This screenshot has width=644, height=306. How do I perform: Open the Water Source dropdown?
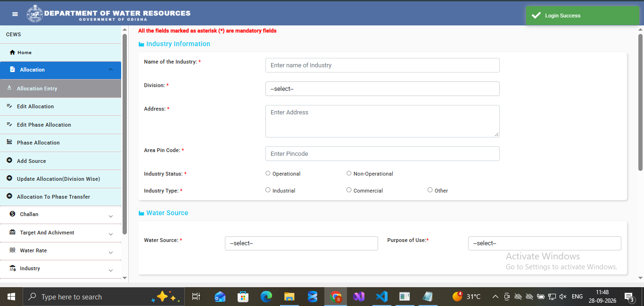[301, 243]
